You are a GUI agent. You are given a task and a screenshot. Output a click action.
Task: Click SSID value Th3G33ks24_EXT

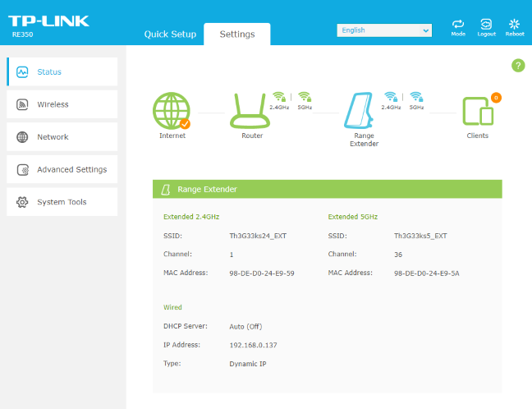click(x=258, y=236)
